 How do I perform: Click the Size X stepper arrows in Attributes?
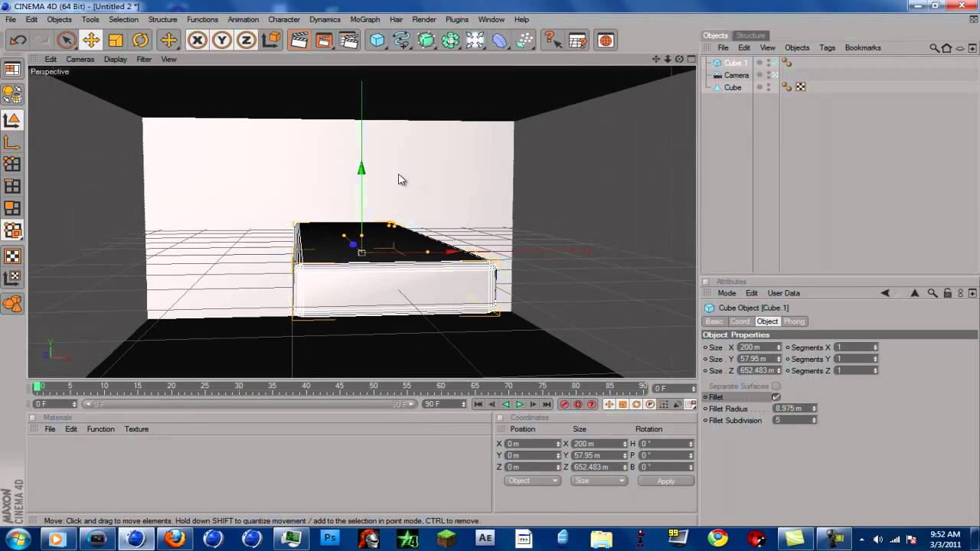(x=779, y=347)
